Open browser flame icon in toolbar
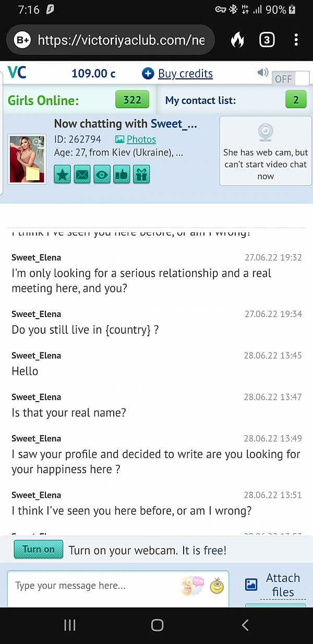This screenshot has width=313, height=644. (x=237, y=40)
